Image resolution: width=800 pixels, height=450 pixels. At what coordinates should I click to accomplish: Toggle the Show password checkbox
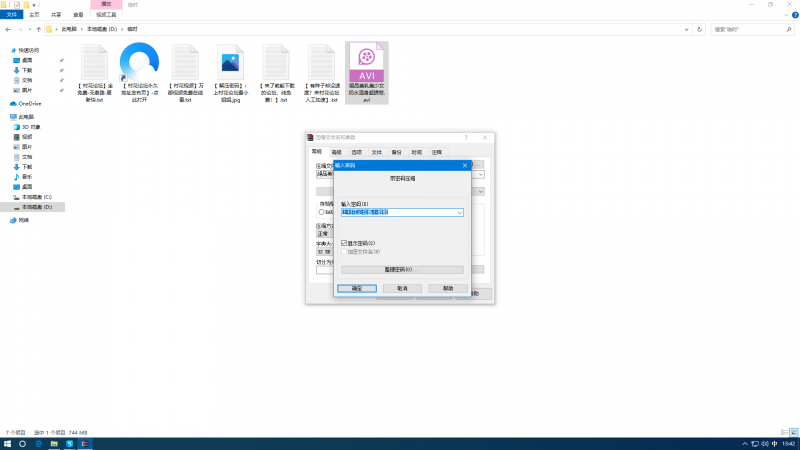(x=344, y=242)
